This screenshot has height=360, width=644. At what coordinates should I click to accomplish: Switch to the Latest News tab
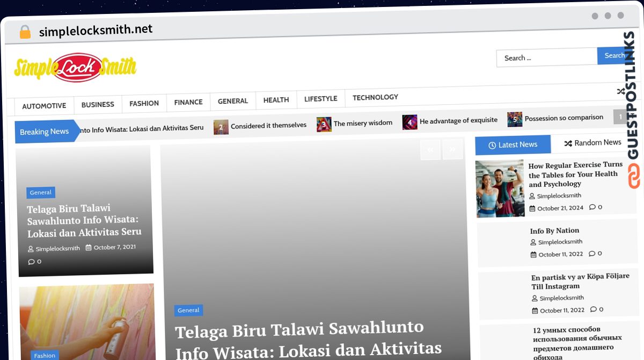513,145
